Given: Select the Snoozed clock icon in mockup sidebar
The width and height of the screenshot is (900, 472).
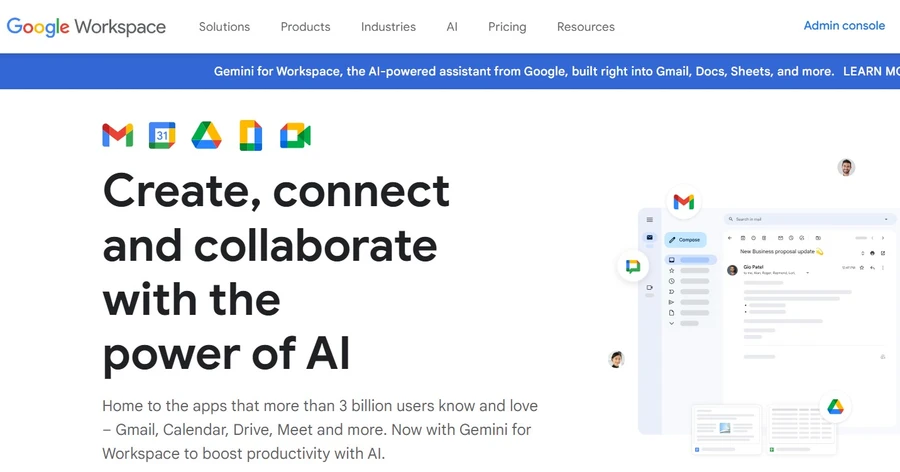Looking at the screenshot, I should pyautogui.click(x=672, y=281).
